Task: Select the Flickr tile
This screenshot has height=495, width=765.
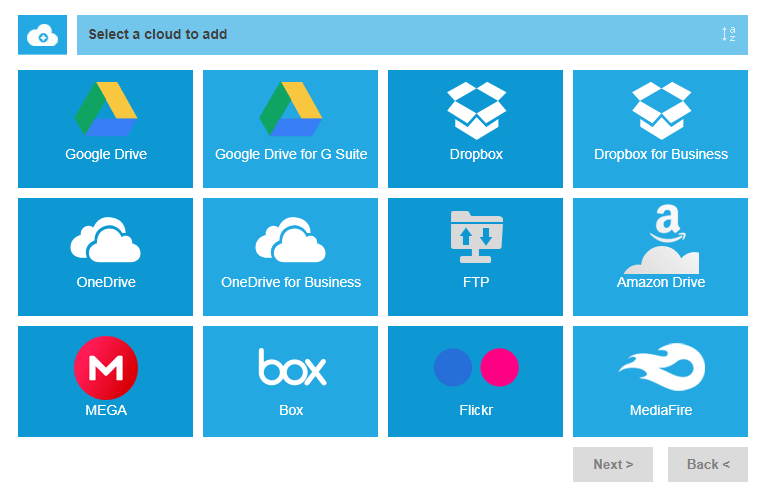Action: pyautogui.click(x=475, y=381)
